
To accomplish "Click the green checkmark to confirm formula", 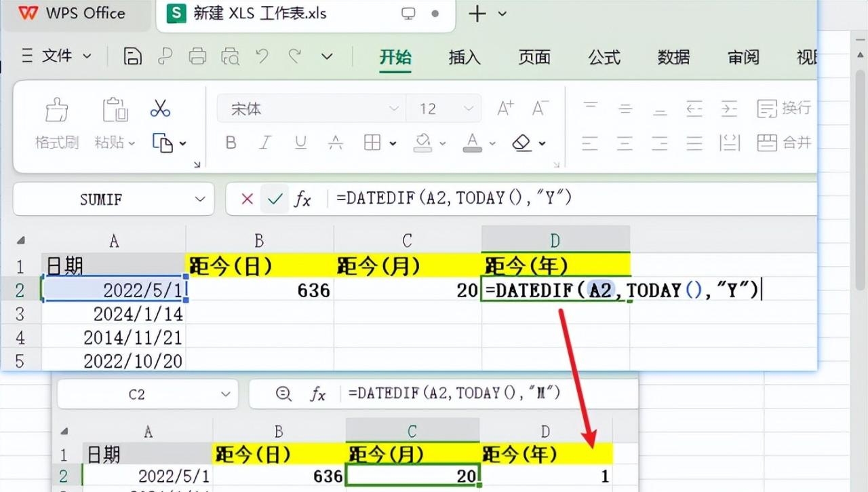I will pyautogui.click(x=275, y=199).
